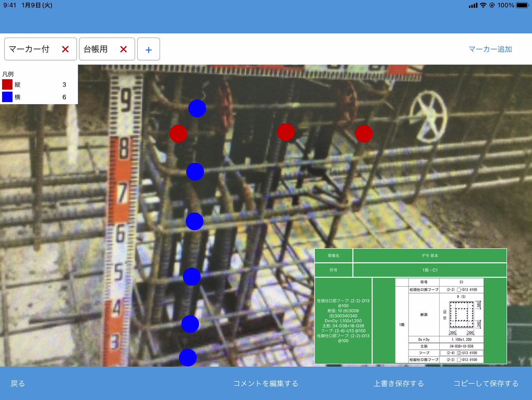
Task: Select the rightmost red marker on the photo
Action: (364, 133)
